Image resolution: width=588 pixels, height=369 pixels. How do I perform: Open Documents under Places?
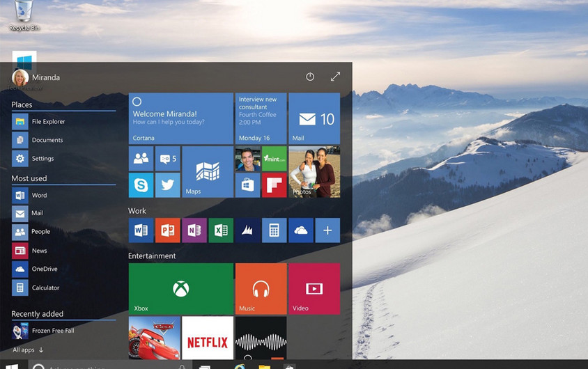coord(38,140)
